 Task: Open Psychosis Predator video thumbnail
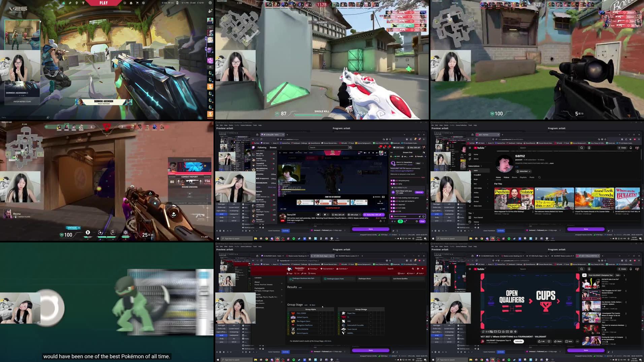[514, 198]
